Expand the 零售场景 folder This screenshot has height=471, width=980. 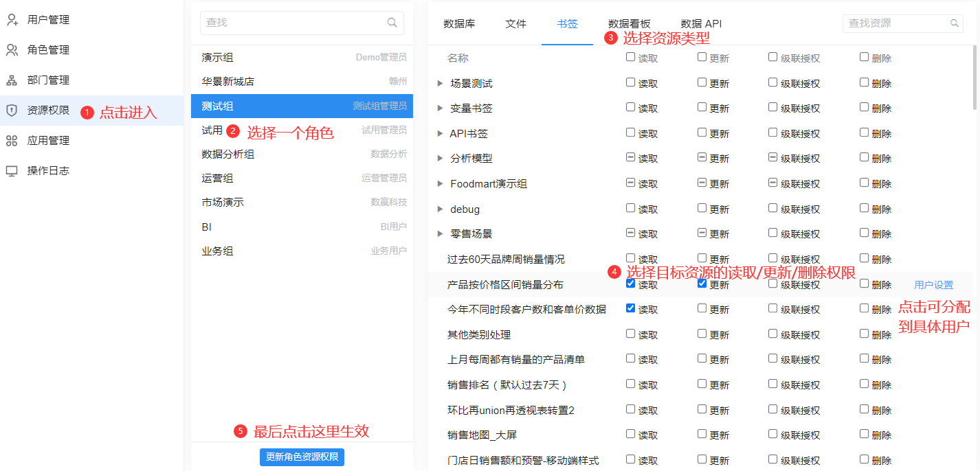point(440,234)
